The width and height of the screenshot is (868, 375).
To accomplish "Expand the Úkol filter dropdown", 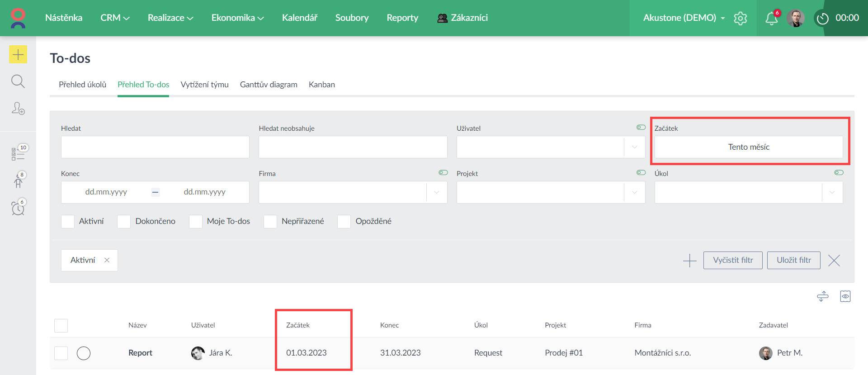I will click(832, 192).
